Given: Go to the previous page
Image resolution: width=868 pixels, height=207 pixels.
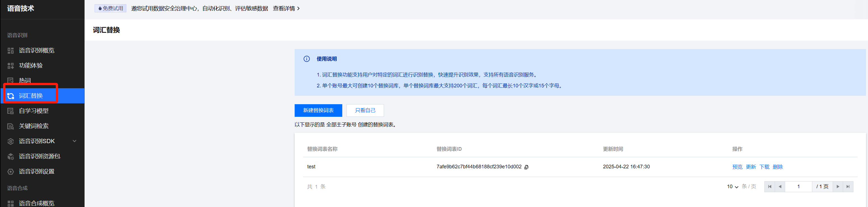Looking at the screenshot, I should 780,187.
